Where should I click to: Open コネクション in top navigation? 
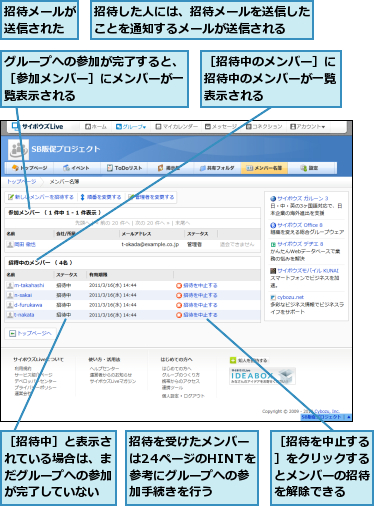click(x=264, y=127)
